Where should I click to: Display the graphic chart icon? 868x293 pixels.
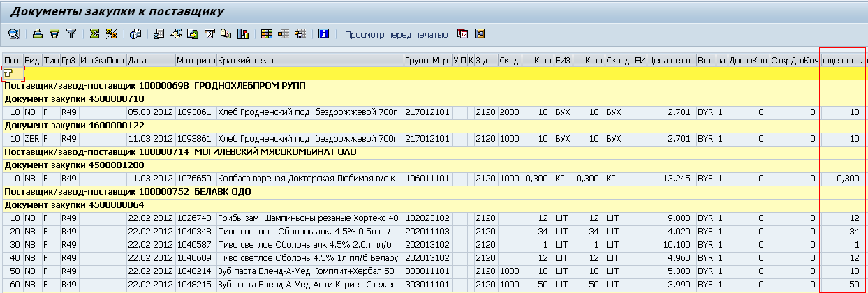pos(243,33)
